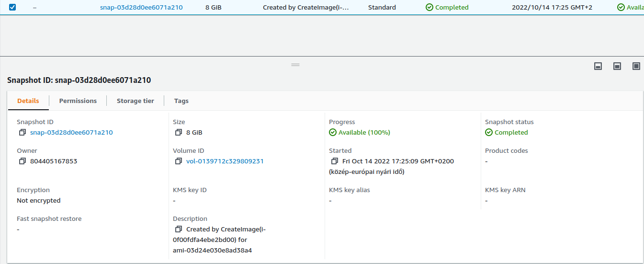The image size is (644, 264).
Task: Switch to the Permissions tab
Action: 78,101
